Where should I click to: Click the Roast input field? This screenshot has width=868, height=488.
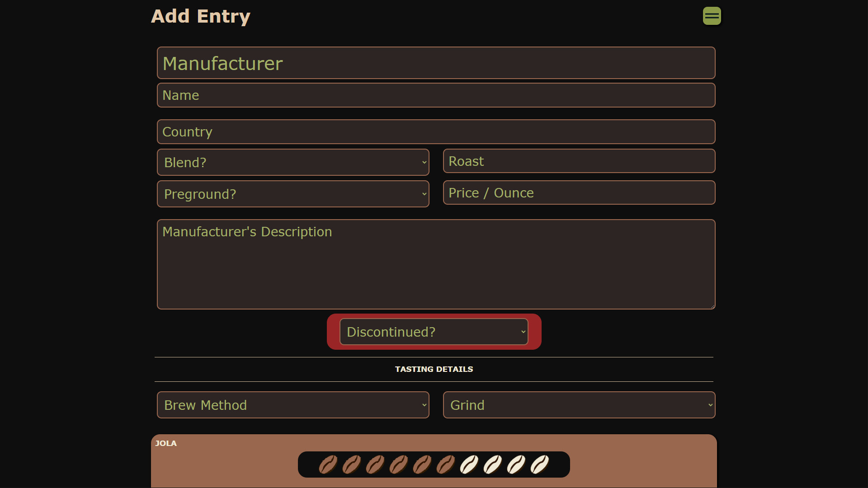click(x=578, y=161)
